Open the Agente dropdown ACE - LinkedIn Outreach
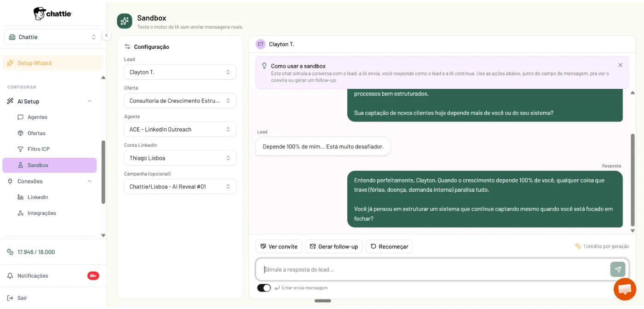This screenshot has height=309, width=644. pos(180,129)
